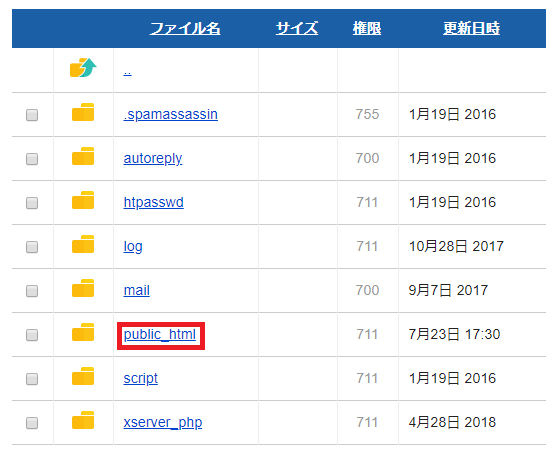Open the xserver_php folder link
The image size is (560, 460).
pyautogui.click(x=163, y=422)
